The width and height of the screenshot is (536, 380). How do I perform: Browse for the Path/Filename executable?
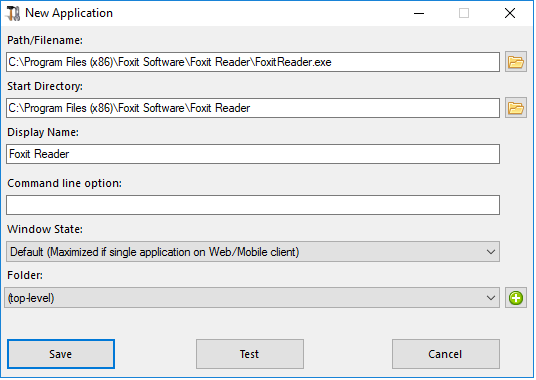[x=515, y=62]
